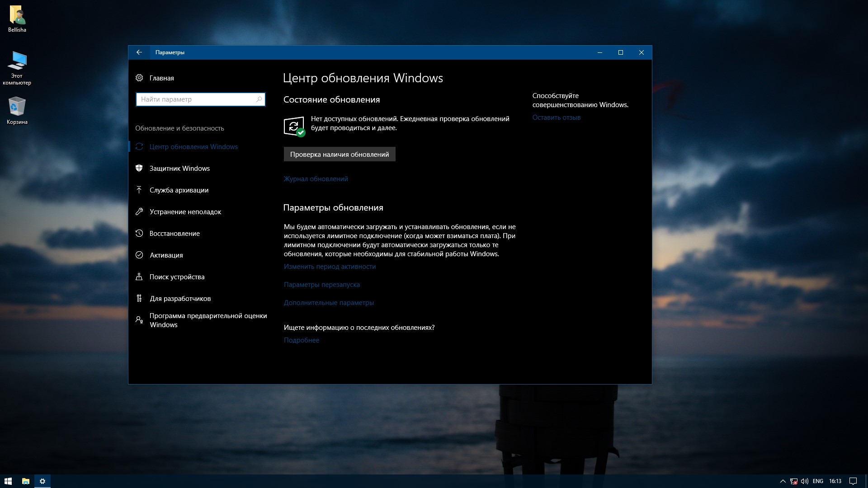Click the Изменить период активности link
The height and width of the screenshot is (488, 868).
[330, 267]
